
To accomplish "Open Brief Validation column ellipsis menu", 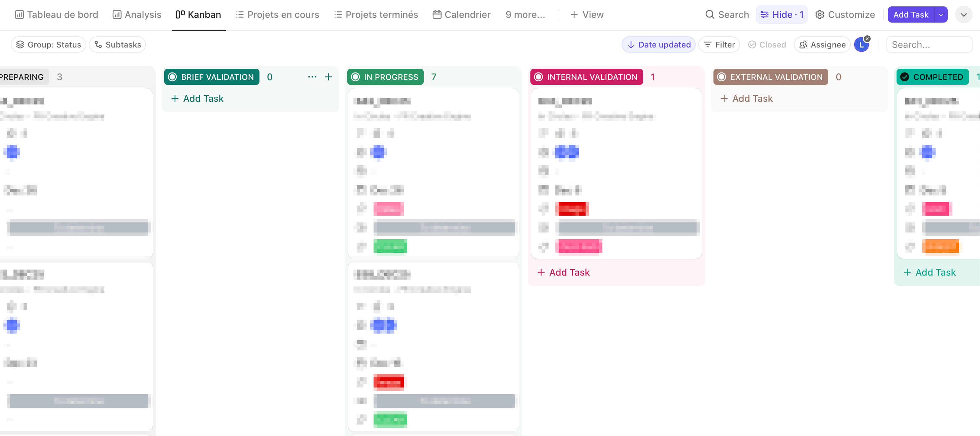I will click(x=312, y=77).
